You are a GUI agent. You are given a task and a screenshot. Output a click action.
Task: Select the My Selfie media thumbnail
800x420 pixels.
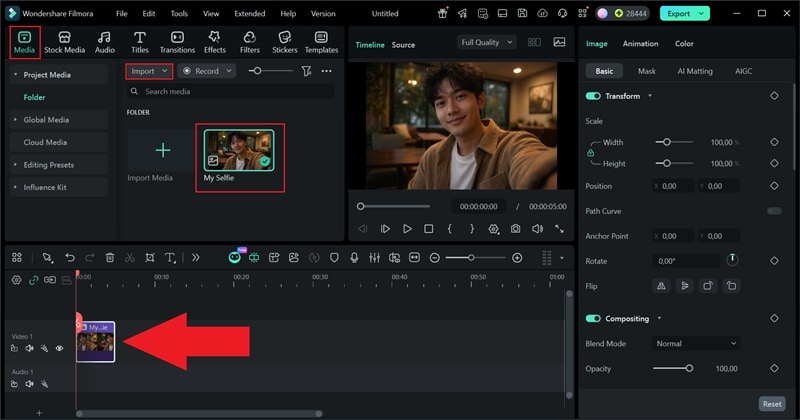click(238, 150)
